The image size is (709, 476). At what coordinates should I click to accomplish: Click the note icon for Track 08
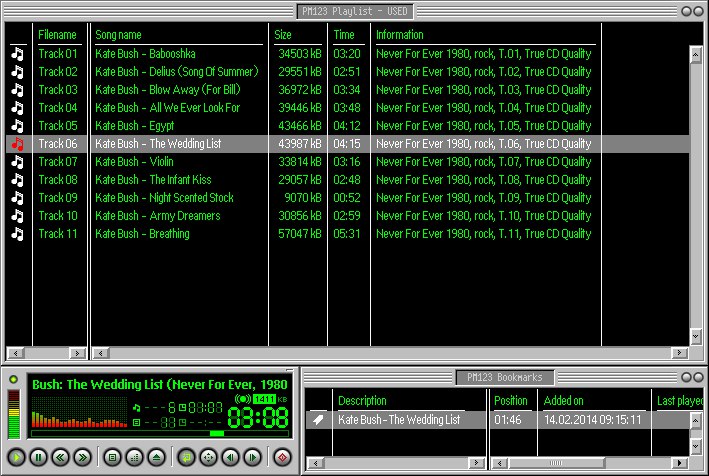(17, 180)
